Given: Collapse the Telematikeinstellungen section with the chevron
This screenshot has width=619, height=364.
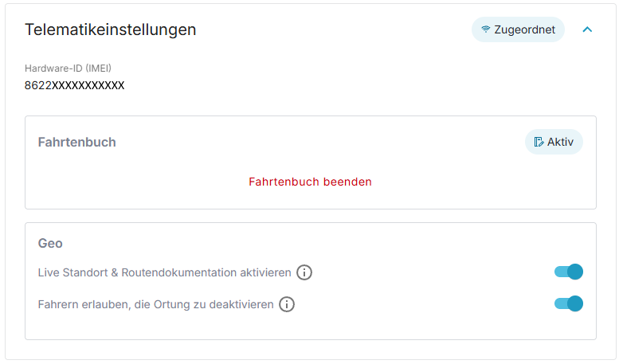Looking at the screenshot, I should [x=587, y=29].
